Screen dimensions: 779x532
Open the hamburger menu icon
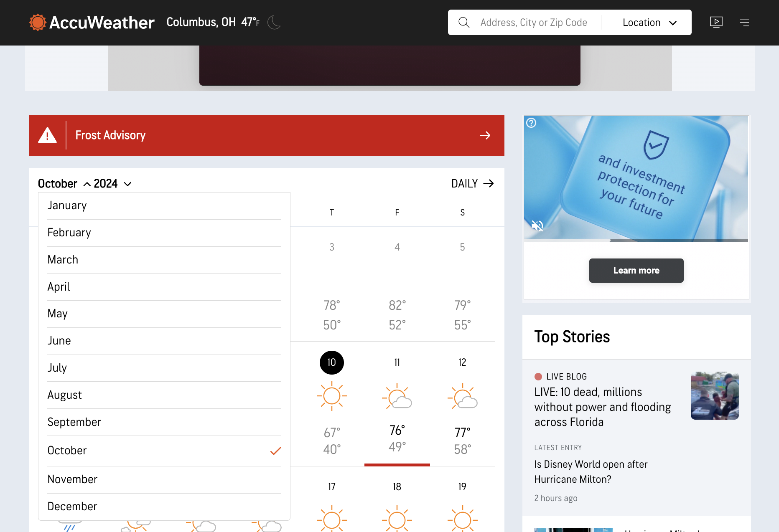744,23
